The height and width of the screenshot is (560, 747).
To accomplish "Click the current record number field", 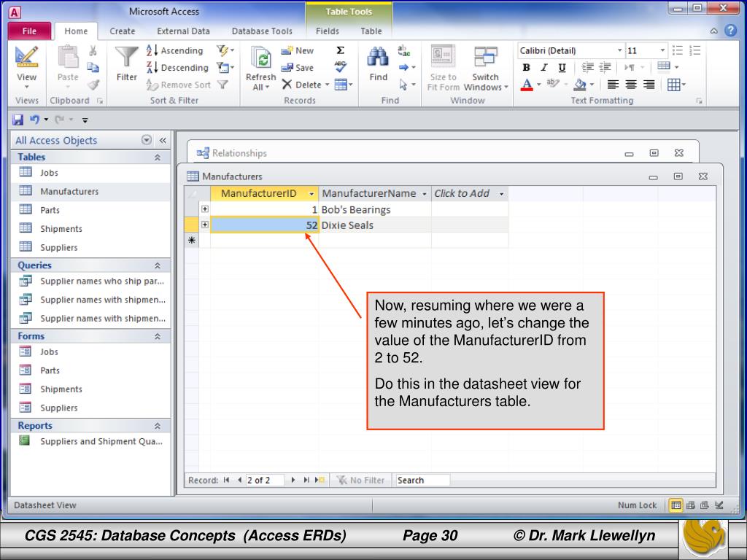I will (265, 480).
